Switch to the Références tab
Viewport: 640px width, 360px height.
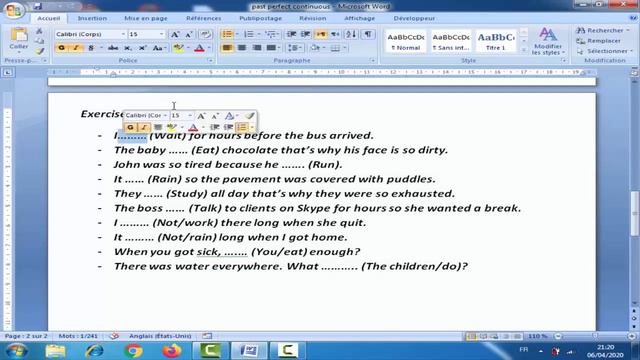point(203,18)
